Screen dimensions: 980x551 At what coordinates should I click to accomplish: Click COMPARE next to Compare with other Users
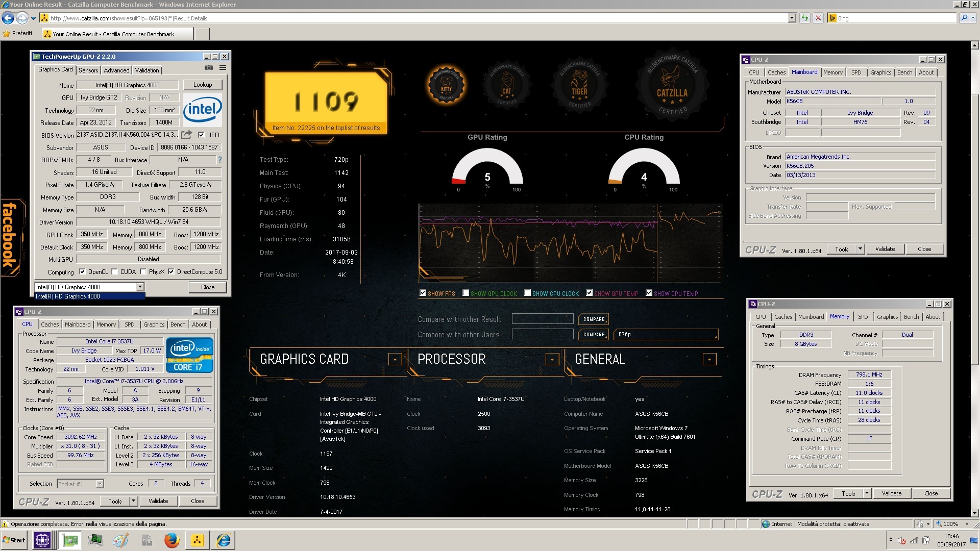click(x=594, y=335)
